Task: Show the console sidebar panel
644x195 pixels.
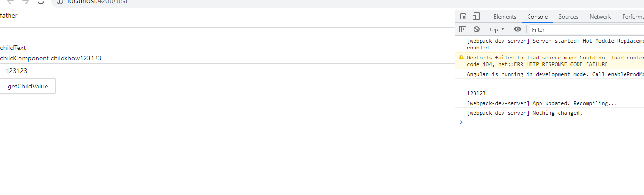Action: 463,29
